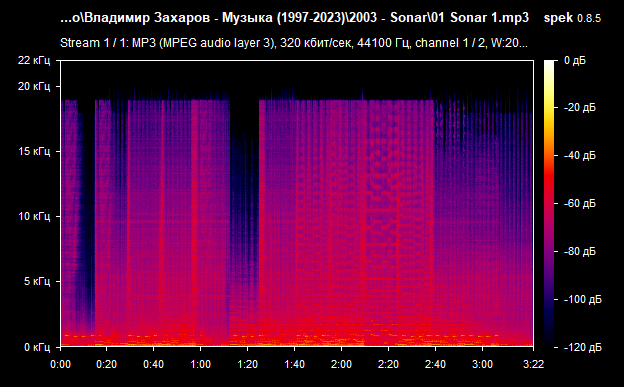Click the 3:22 end time label

click(x=533, y=364)
